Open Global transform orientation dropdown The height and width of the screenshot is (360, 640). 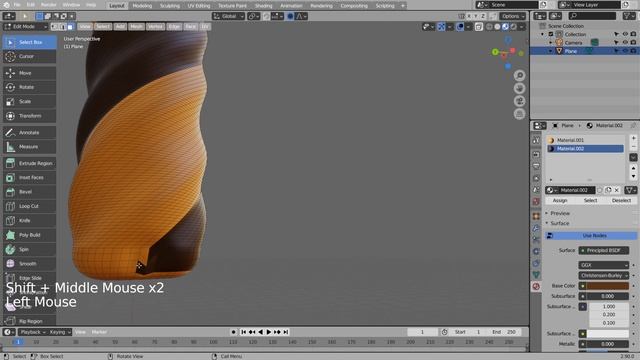point(229,16)
